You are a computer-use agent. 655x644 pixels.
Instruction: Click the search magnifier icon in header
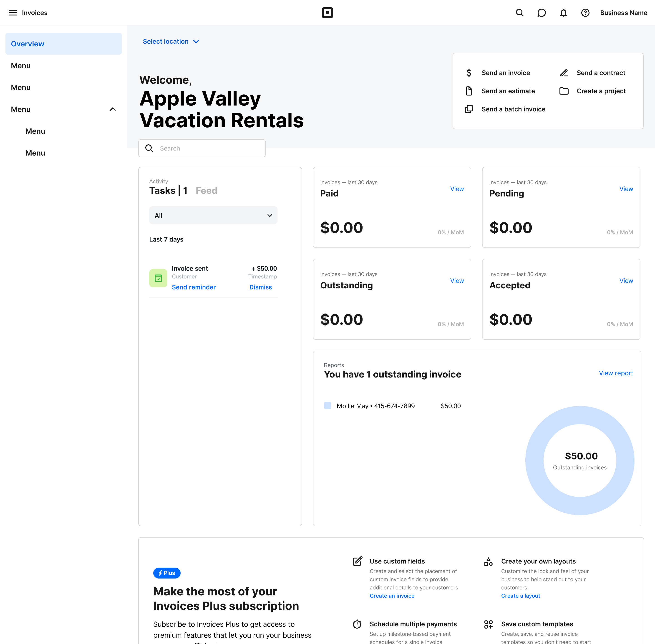coord(520,13)
